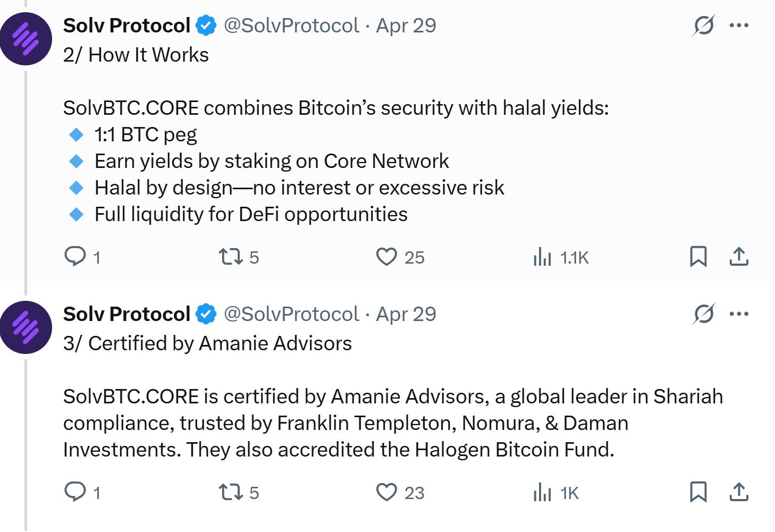Like the How It Works tweet
The image size is (775, 532).
point(387,257)
